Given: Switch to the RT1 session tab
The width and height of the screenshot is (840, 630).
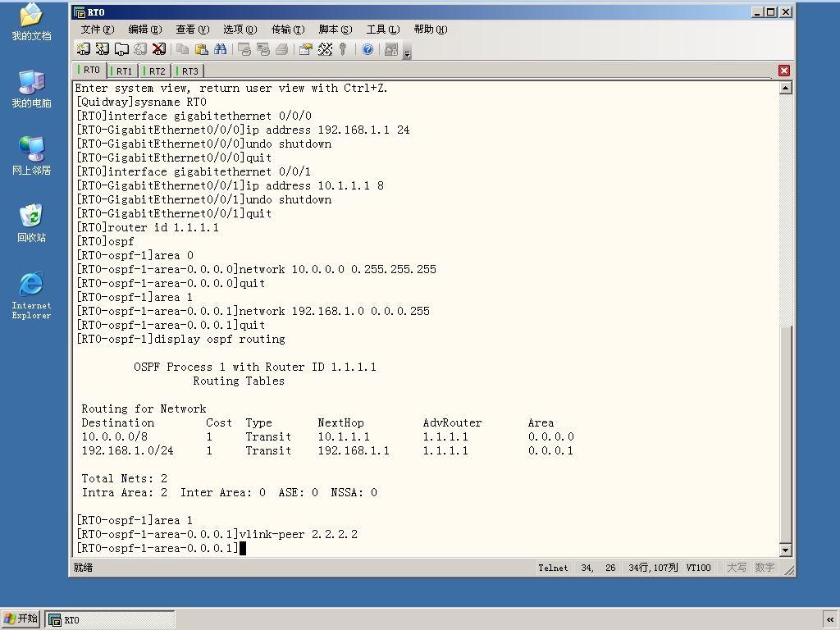Looking at the screenshot, I should click(121, 71).
